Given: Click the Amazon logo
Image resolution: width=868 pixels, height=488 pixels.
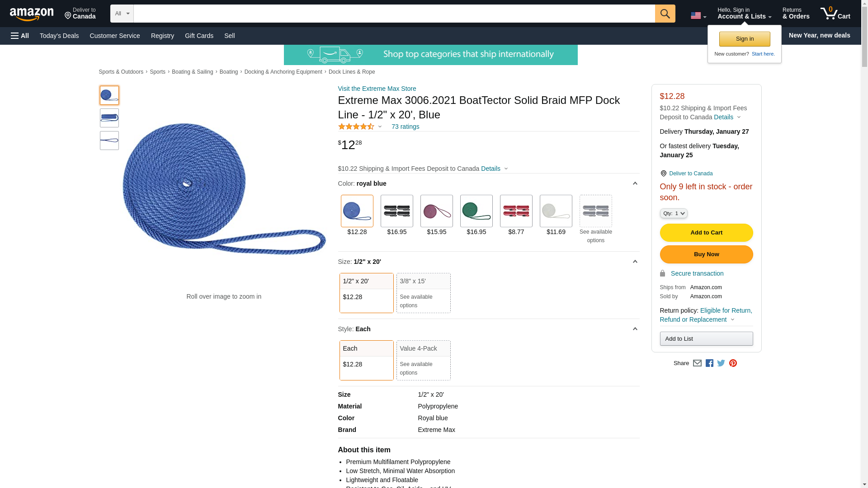Looking at the screenshot, I should (x=32, y=14).
